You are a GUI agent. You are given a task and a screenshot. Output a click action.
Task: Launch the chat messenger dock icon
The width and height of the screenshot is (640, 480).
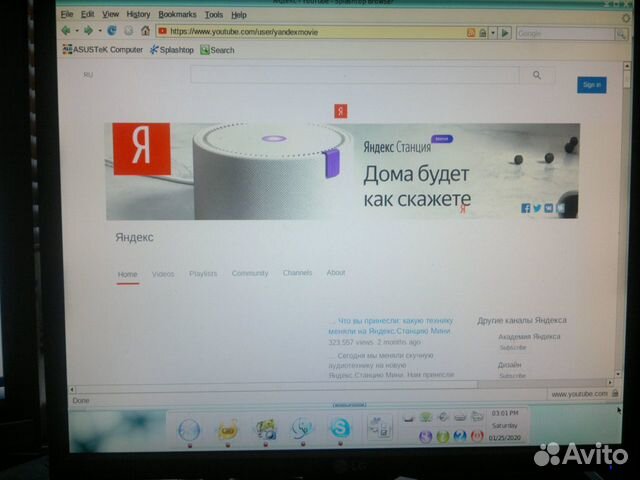[x=302, y=429]
